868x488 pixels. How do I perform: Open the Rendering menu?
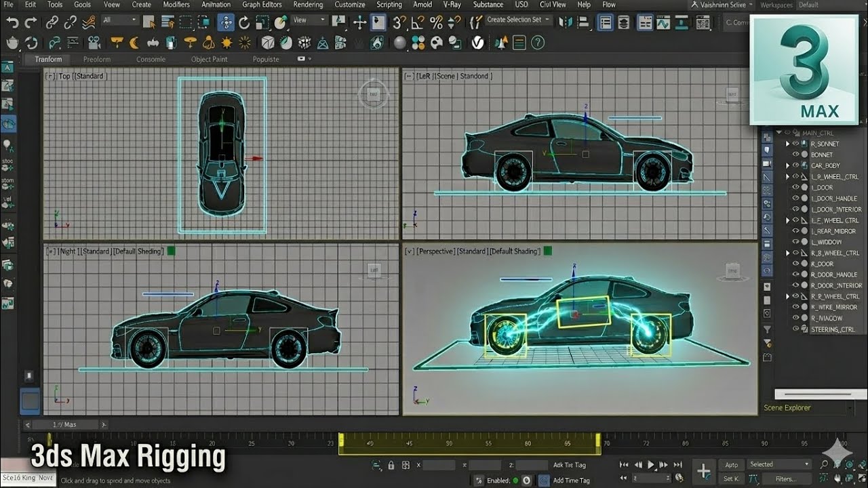[x=308, y=5]
